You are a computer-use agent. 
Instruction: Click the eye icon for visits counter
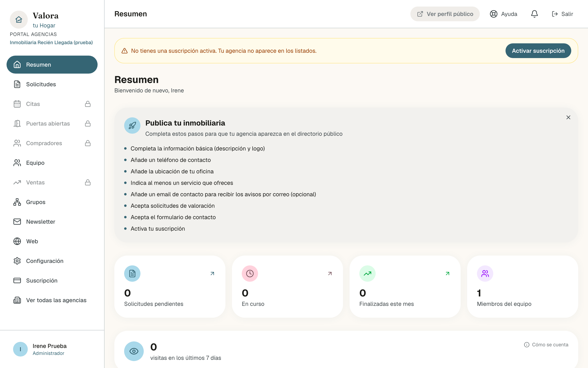click(x=134, y=351)
